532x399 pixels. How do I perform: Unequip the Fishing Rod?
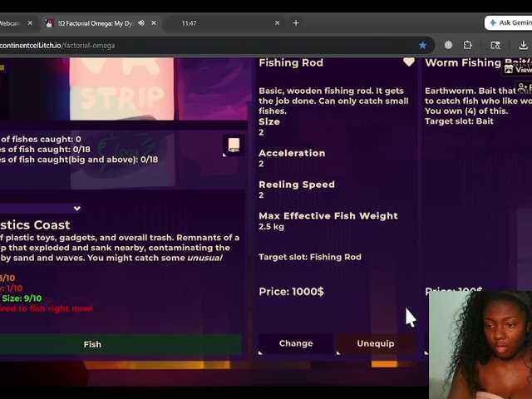376,343
